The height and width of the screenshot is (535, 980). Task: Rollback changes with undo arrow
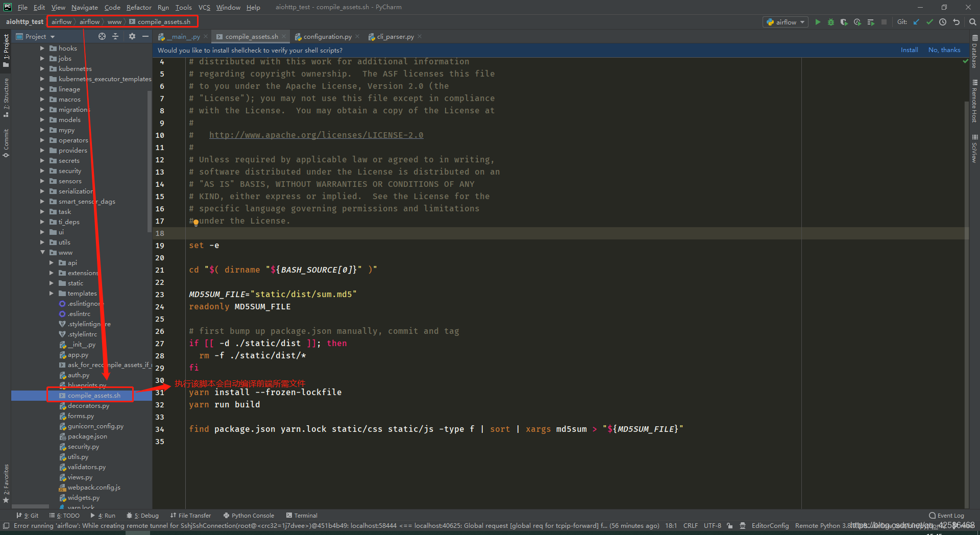(x=956, y=22)
